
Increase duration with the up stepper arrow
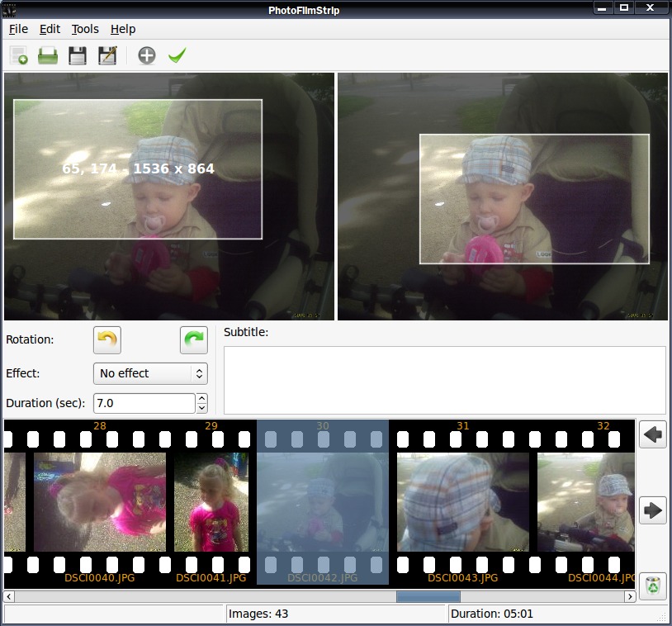tap(202, 399)
